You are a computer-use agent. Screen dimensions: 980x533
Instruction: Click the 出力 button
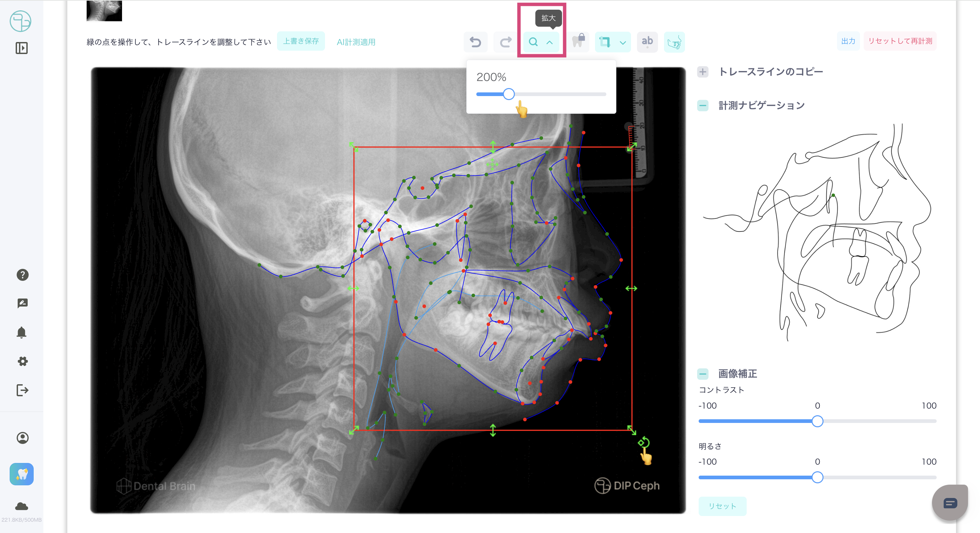848,41
